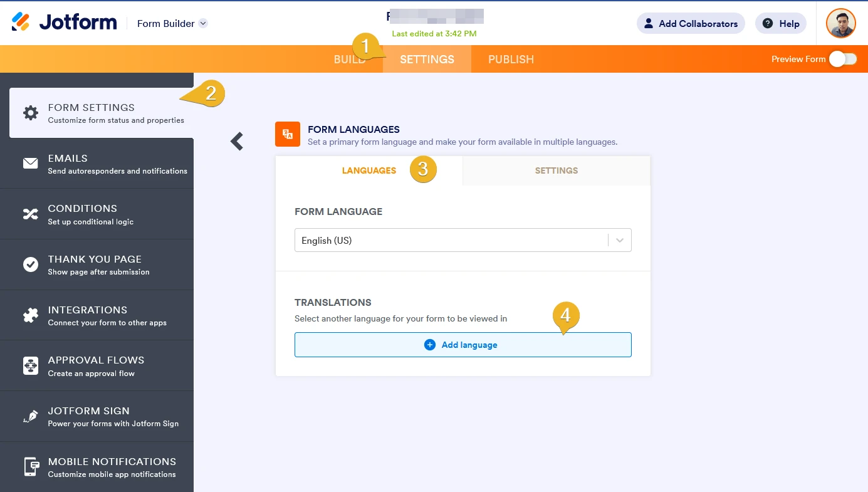Select the Integrations puzzle icon
This screenshot has height=492, width=868.
click(29, 315)
